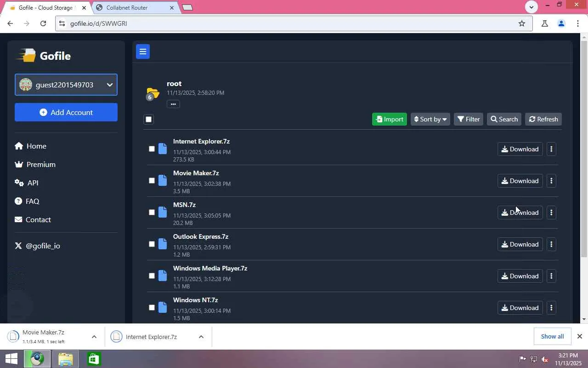Click the Search button in the file toolbar
The image size is (588, 368).
504,119
